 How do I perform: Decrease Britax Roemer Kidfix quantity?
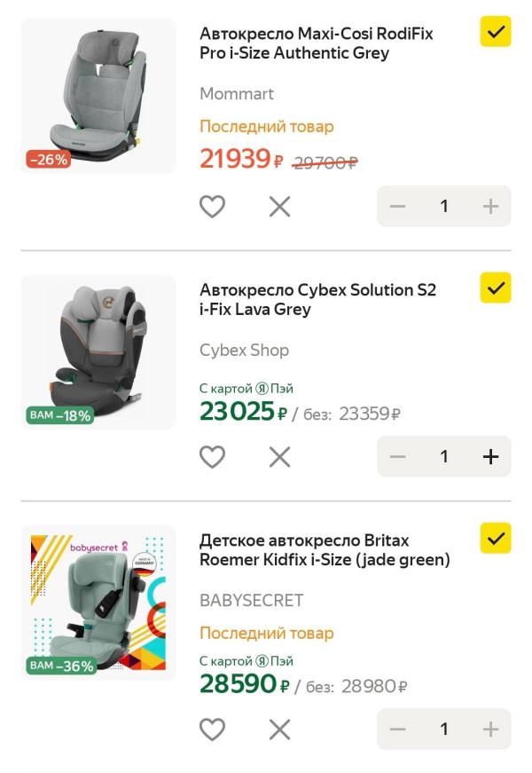coord(397,730)
